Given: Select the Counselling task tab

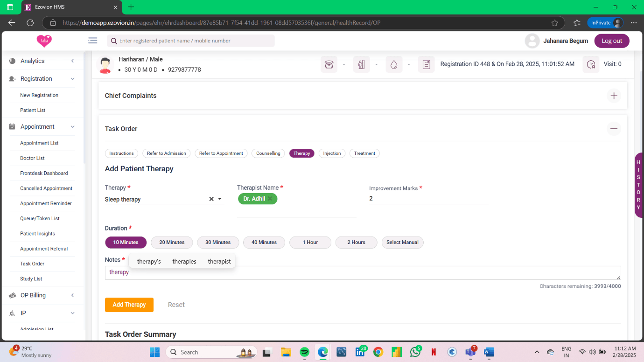Looking at the screenshot, I should (268, 153).
